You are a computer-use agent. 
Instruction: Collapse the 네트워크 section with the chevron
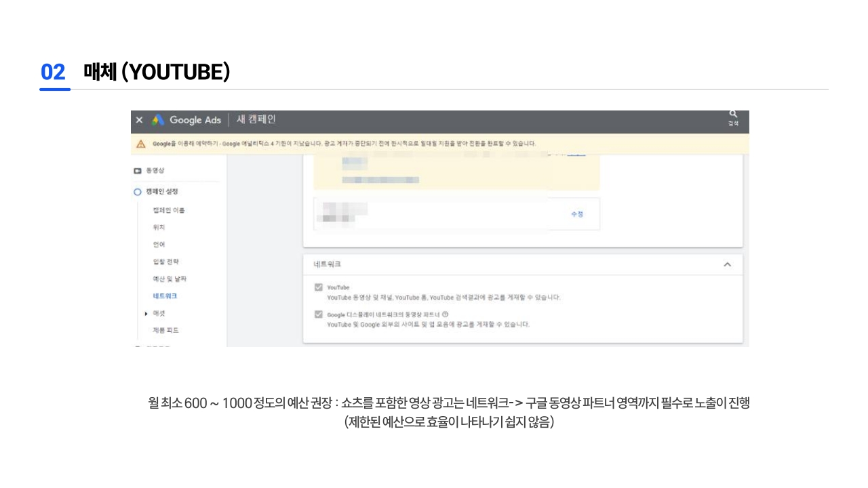point(727,264)
